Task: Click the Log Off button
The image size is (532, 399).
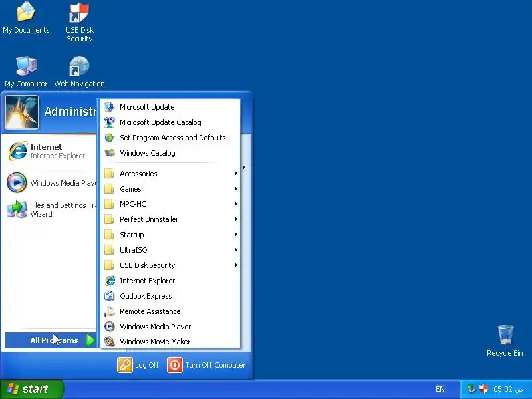Action: (138, 365)
